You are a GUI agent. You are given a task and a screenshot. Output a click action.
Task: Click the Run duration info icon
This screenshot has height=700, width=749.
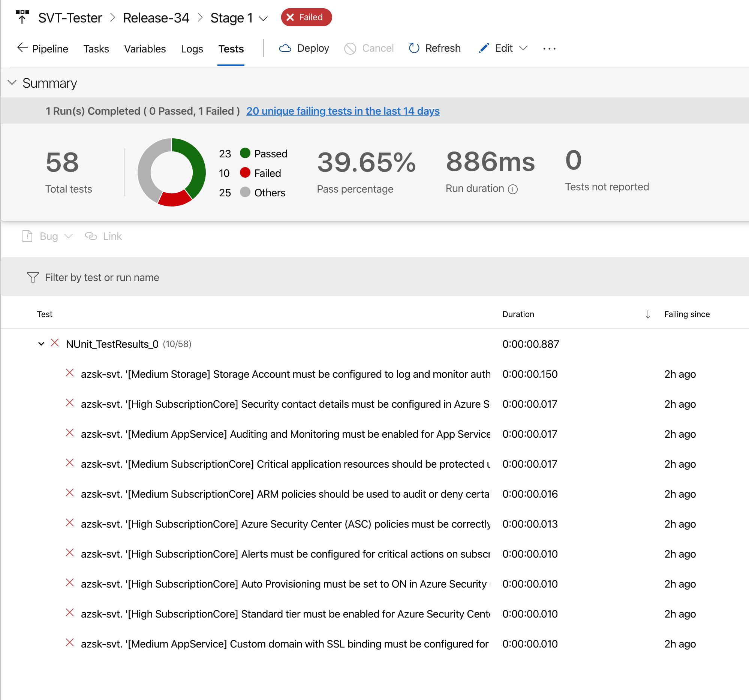point(512,189)
